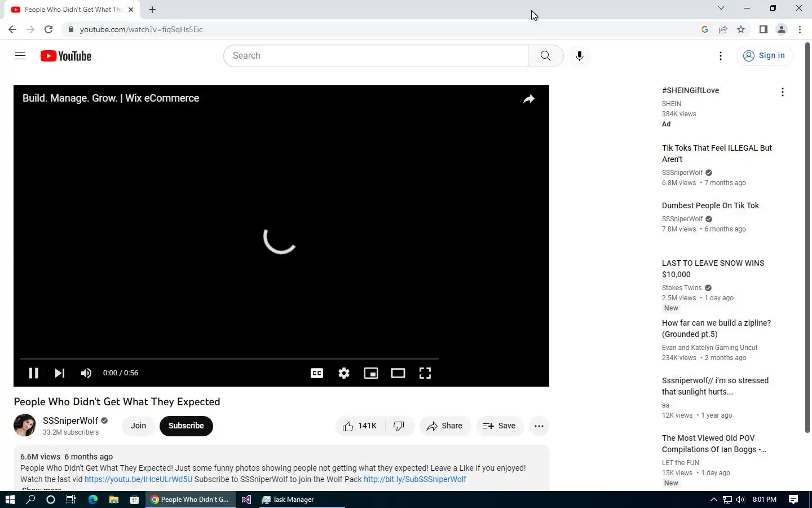Open the bit.ly/SubSSSniperWolf link
This screenshot has height=508, width=812.
[415, 479]
